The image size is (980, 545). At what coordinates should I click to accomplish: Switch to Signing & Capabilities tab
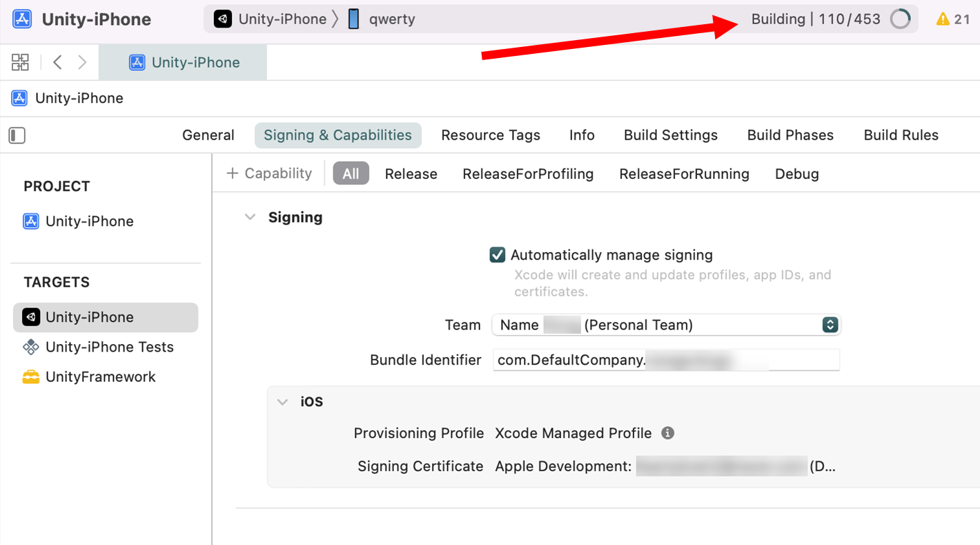[337, 135]
